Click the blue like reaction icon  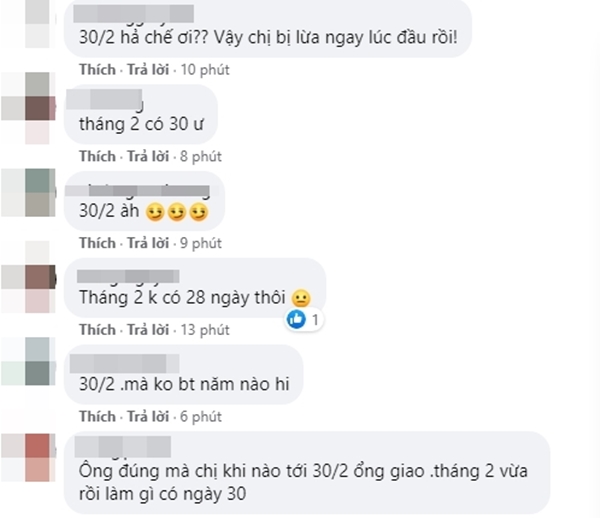[297, 319]
